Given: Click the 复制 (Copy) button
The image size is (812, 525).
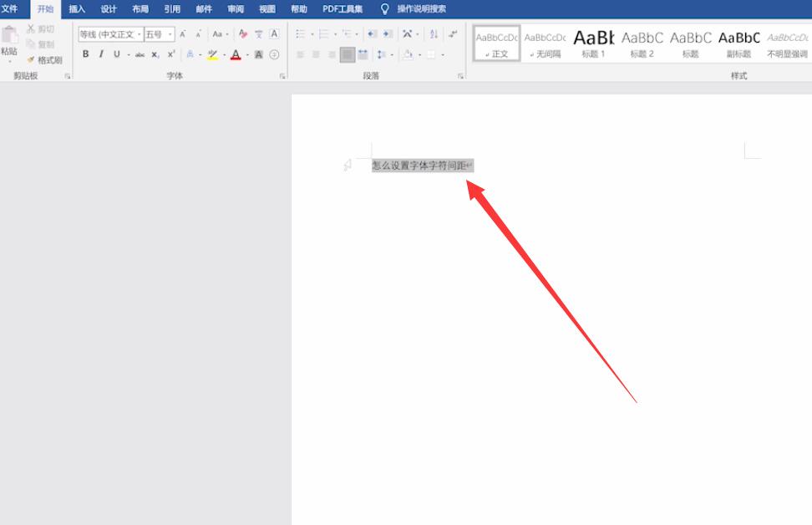Looking at the screenshot, I should [x=40, y=44].
